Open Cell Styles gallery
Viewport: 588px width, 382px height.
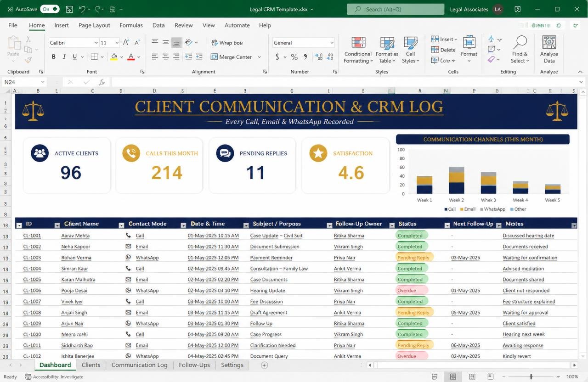pos(410,50)
